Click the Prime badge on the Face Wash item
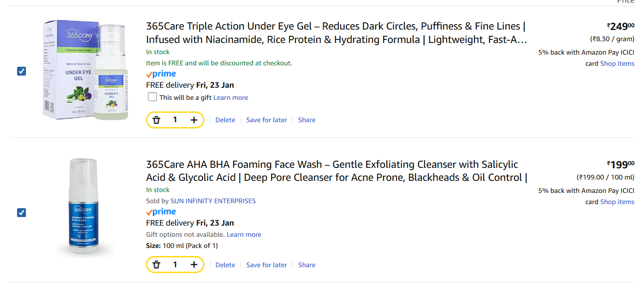This screenshot has height=299, width=644. point(160,211)
